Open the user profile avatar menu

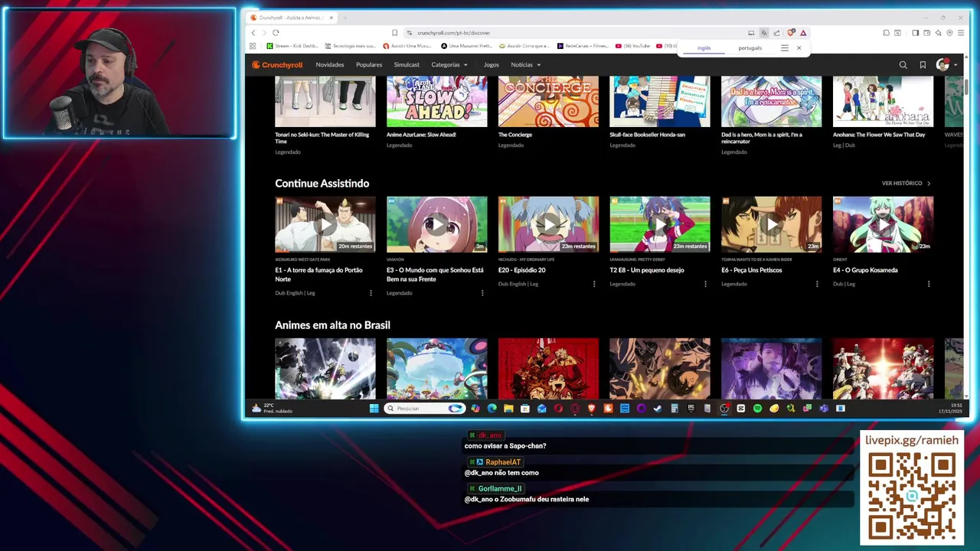coord(946,65)
